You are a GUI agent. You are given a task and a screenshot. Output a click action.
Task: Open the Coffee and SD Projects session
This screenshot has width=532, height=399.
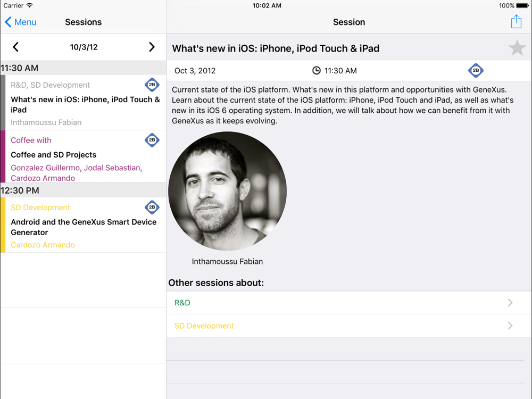click(83, 157)
